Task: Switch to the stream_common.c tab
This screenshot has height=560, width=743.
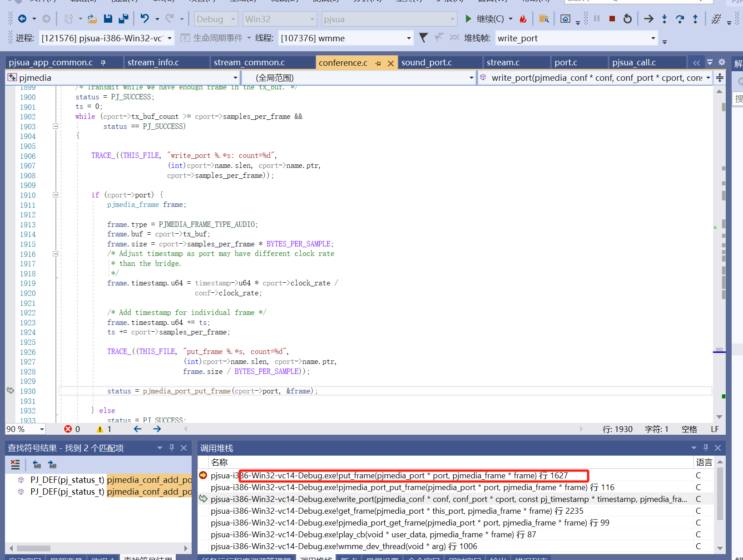Action: [x=249, y=63]
